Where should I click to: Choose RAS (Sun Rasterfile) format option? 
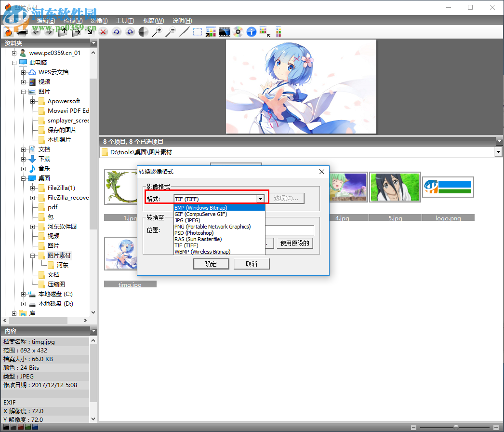(220, 239)
